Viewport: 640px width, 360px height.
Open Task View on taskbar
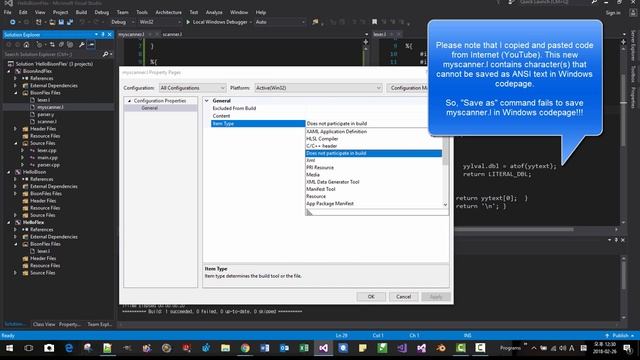29,348
